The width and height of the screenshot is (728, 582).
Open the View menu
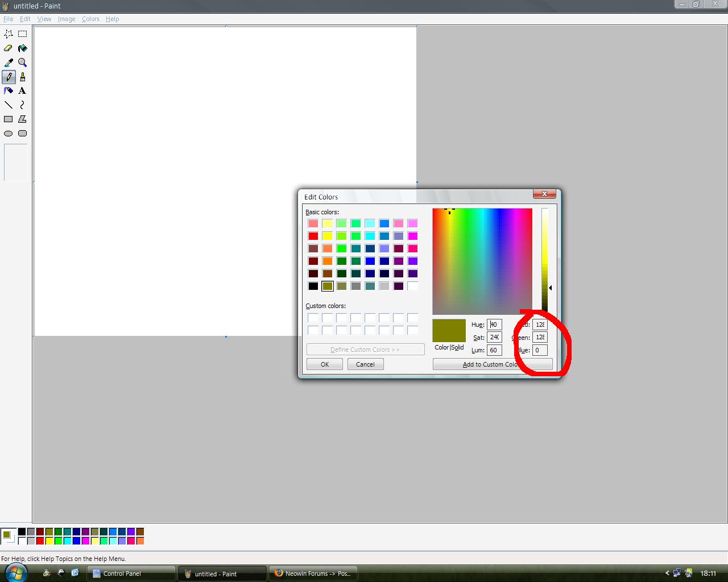coord(44,19)
